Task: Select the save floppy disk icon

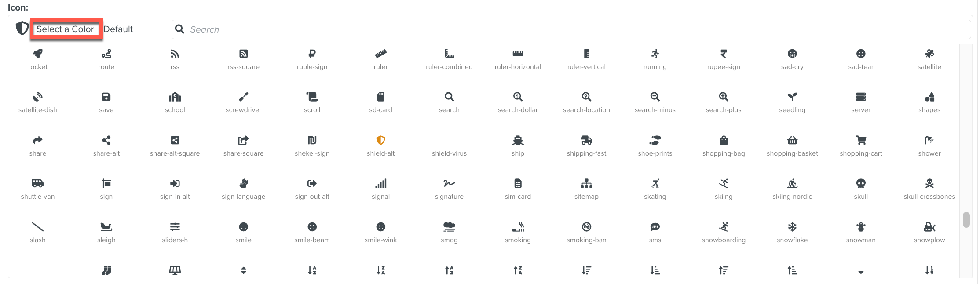Action: [x=106, y=97]
